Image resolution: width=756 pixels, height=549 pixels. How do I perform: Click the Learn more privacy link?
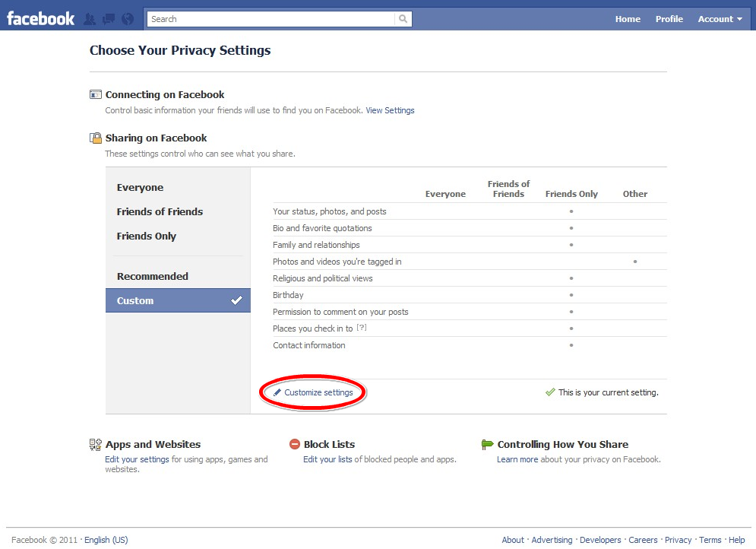(x=517, y=459)
